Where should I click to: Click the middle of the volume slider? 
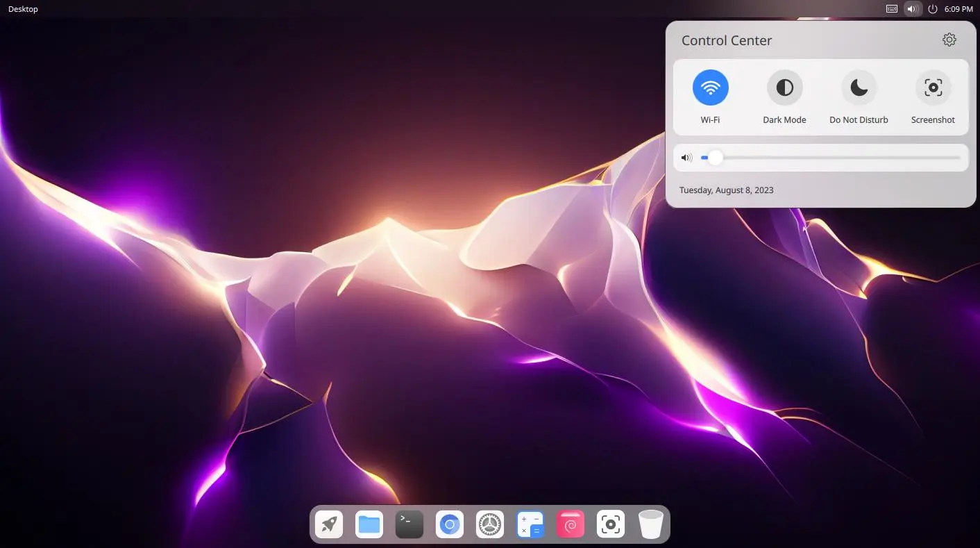pyautogui.click(x=831, y=158)
